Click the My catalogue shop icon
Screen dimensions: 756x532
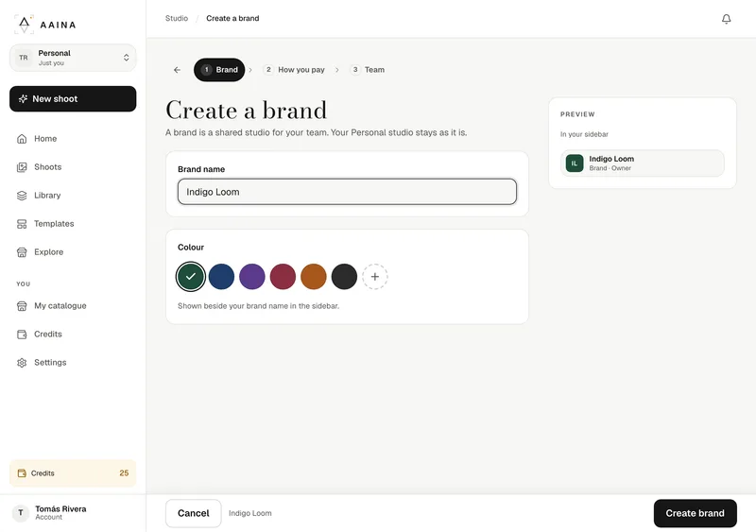tap(22, 306)
